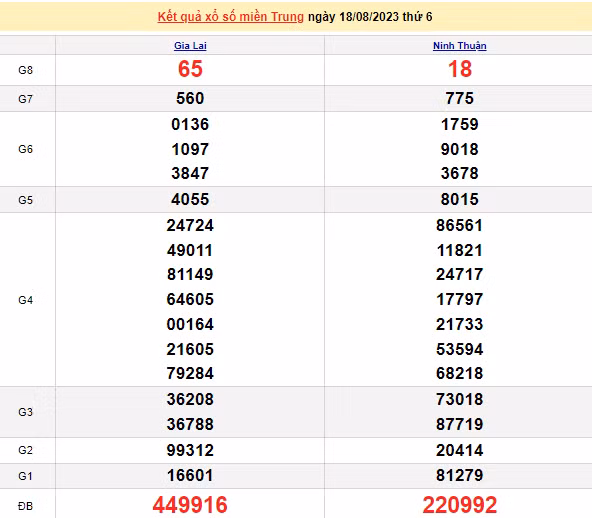Click the G4 row label
The image size is (592, 518).
tap(26, 300)
